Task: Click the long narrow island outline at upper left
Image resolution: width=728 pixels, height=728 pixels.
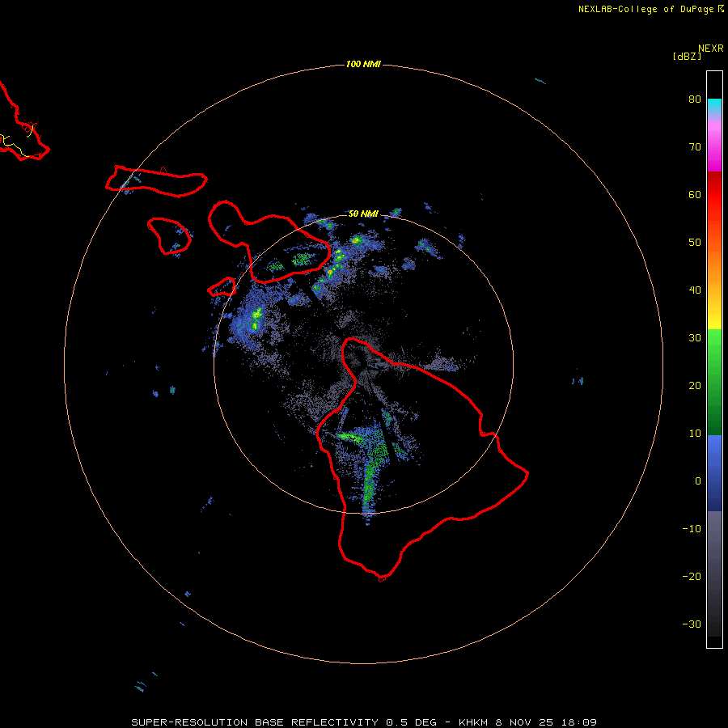Action: pos(156,181)
